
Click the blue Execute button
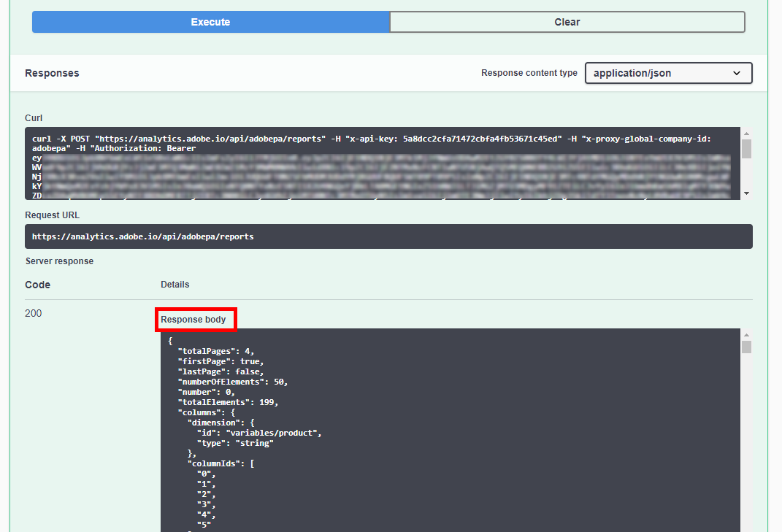210,22
